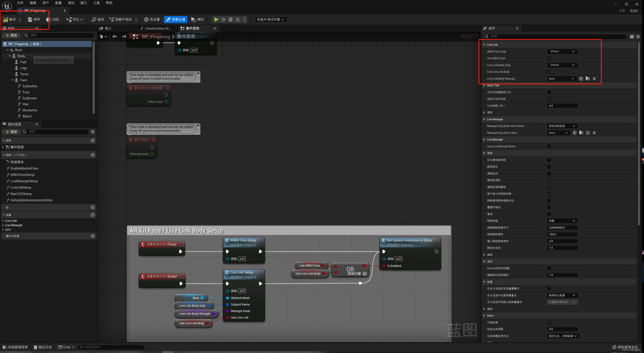
Task: Open the ARKit Face Subj iPhone dropdown
Action: [562, 52]
